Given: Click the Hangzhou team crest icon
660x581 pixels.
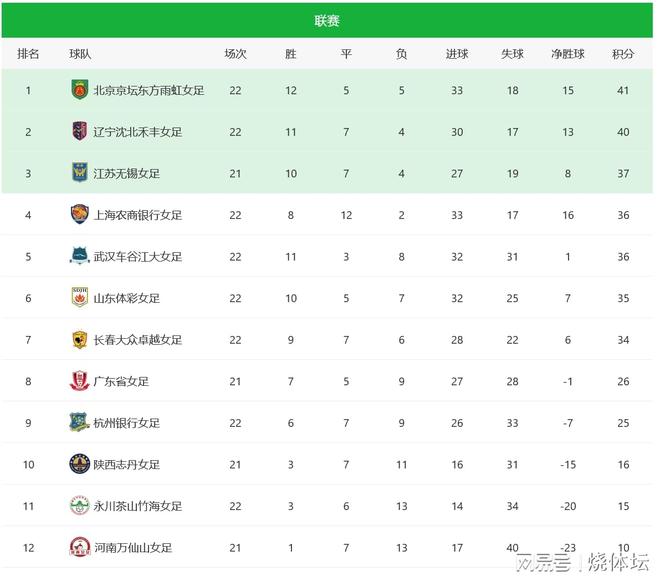Looking at the screenshot, I should pyautogui.click(x=79, y=422).
